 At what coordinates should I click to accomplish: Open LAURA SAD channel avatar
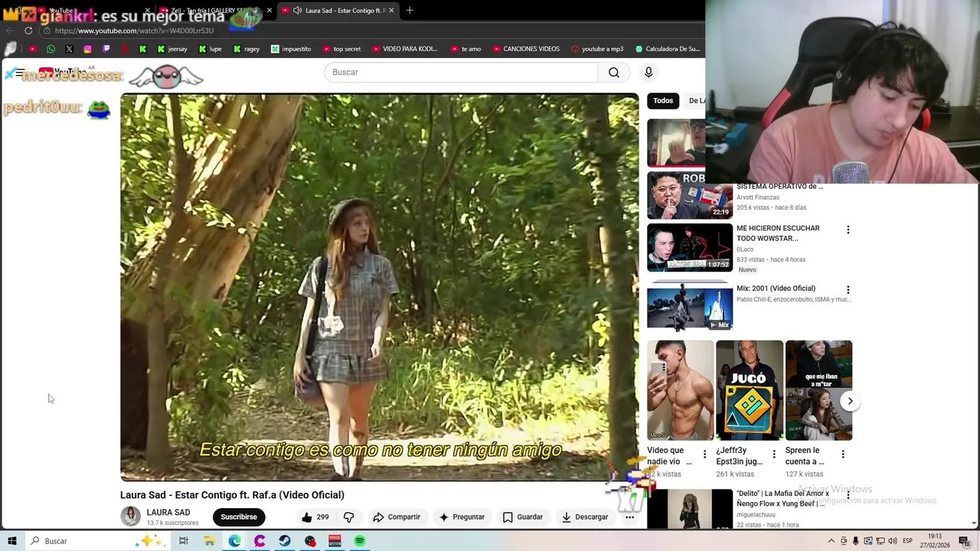click(130, 517)
